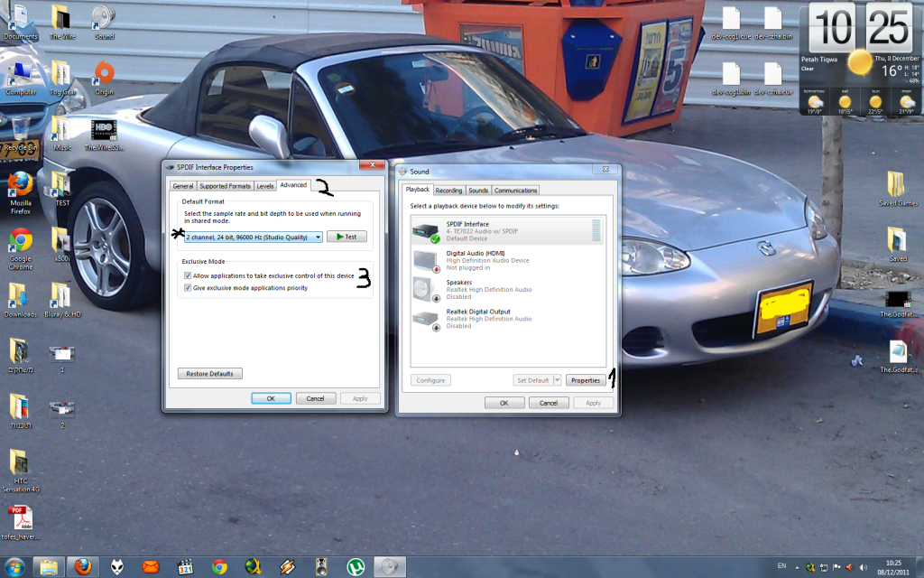The width and height of the screenshot is (924, 578).
Task: Expand the Set Default button arrow
Action: 557,380
